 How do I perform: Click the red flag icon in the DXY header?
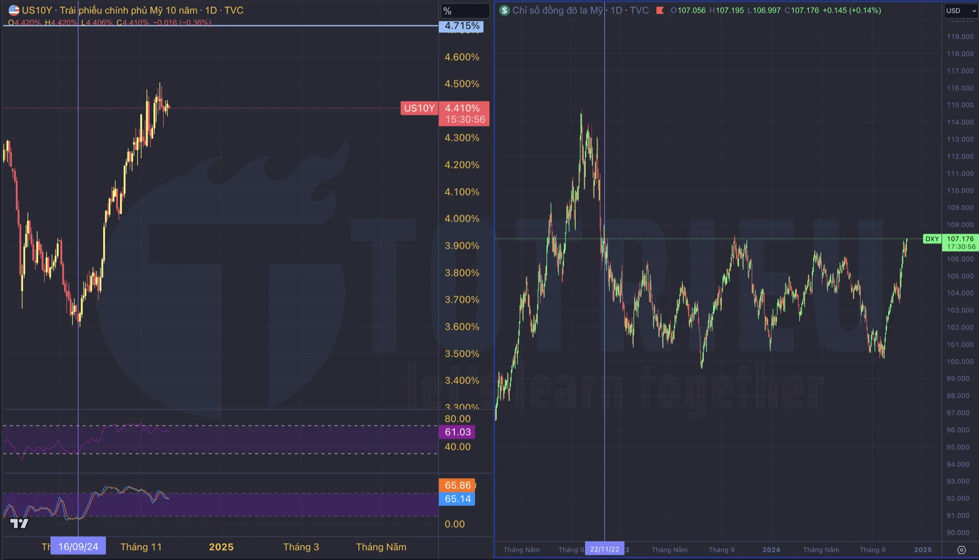click(660, 10)
